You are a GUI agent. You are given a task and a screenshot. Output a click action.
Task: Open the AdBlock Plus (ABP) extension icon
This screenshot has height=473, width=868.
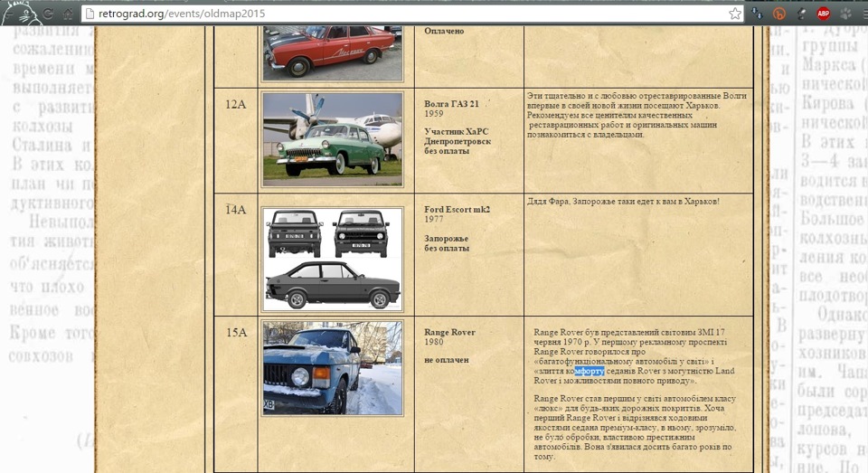(x=823, y=14)
